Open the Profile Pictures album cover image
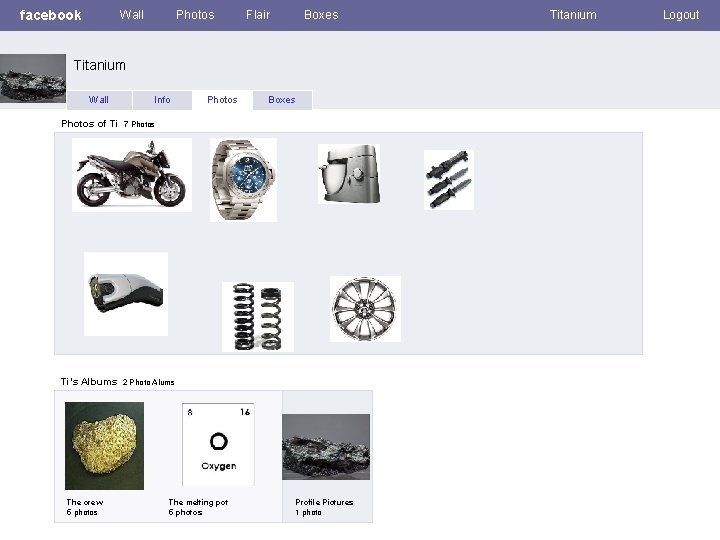 [326, 447]
